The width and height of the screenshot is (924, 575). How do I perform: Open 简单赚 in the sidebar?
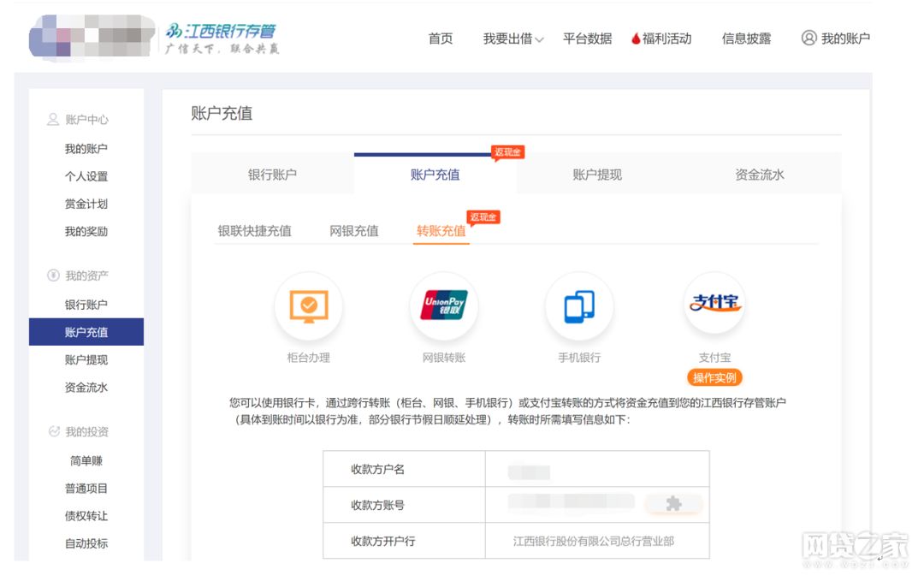[86, 460]
